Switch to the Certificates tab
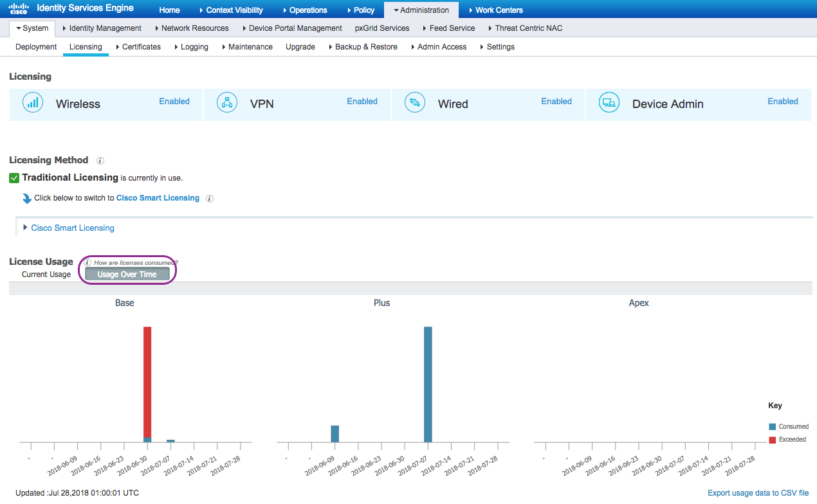This screenshot has width=817, height=504. [142, 46]
